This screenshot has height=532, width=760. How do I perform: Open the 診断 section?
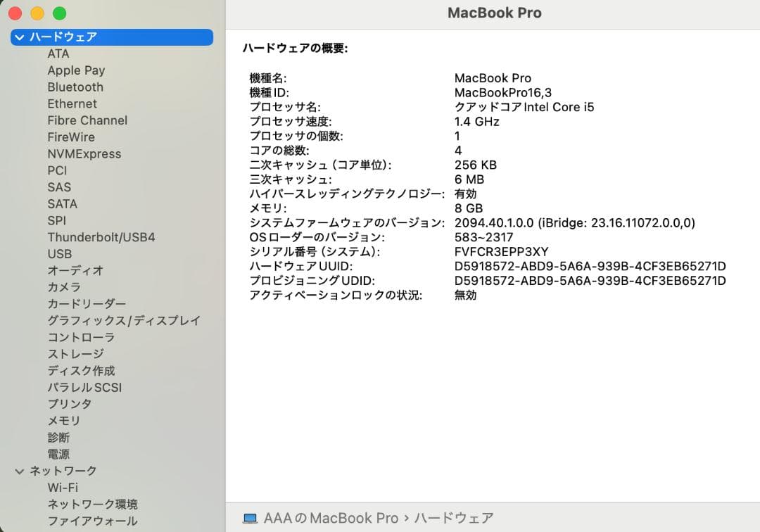pos(60,437)
